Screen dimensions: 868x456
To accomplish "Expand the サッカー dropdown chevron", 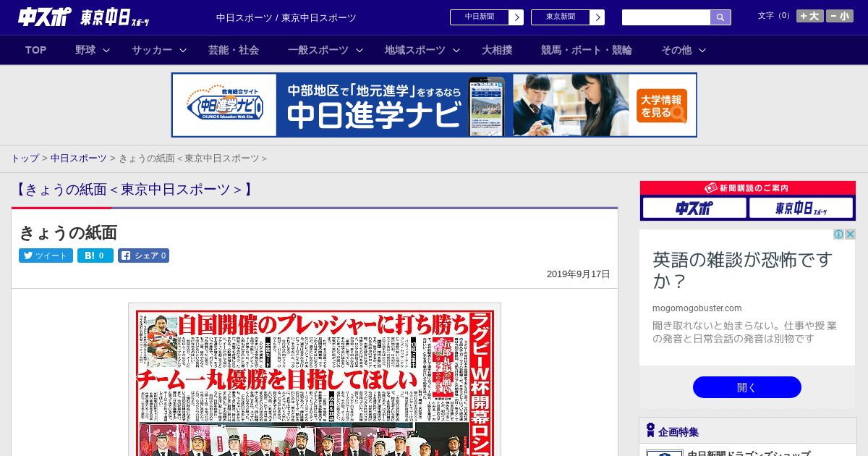I will (183, 50).
